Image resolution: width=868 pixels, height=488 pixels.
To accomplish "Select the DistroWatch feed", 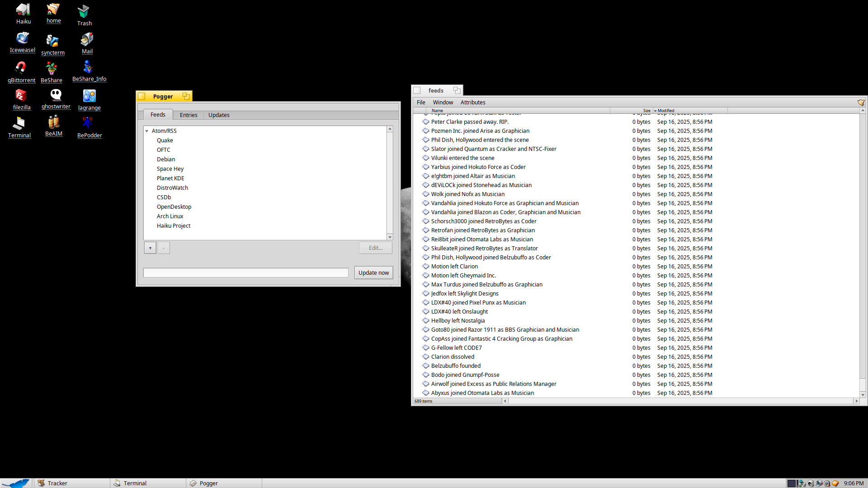I will coord(172,188).
